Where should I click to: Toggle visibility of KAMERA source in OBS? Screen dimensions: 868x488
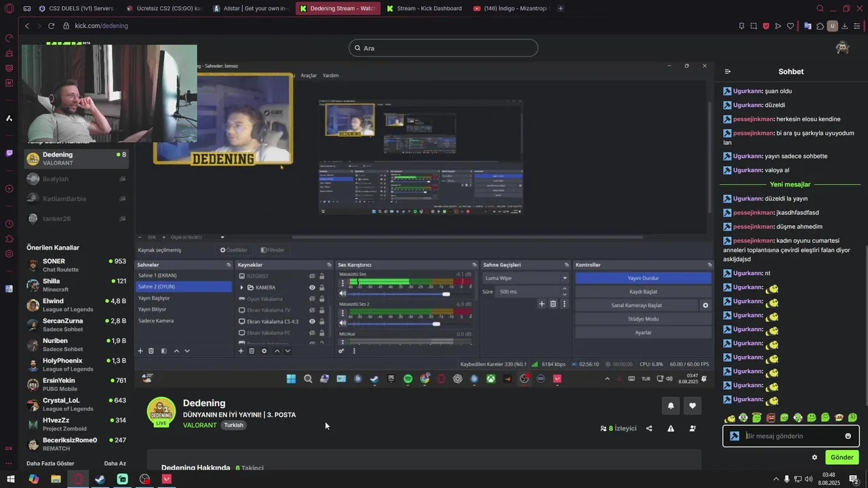coord(312,287)
